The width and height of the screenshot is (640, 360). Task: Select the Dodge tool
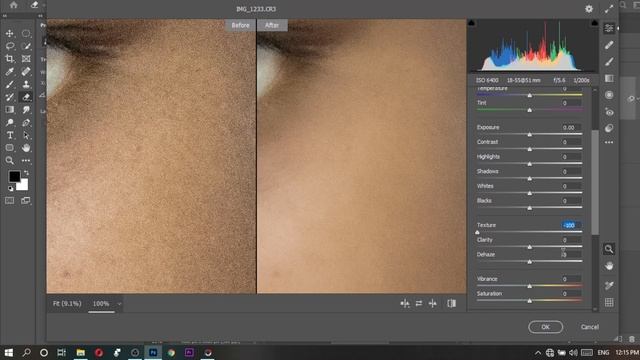click(10, 122)
